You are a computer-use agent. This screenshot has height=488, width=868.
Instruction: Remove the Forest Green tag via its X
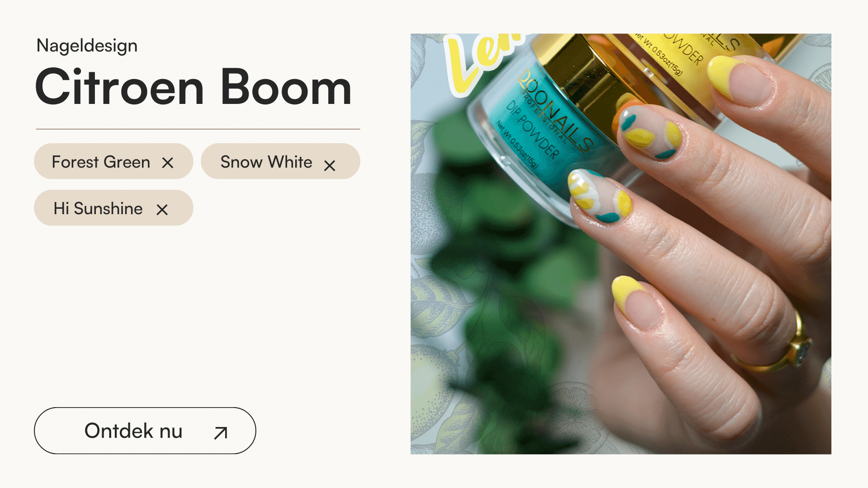point(168,163)
